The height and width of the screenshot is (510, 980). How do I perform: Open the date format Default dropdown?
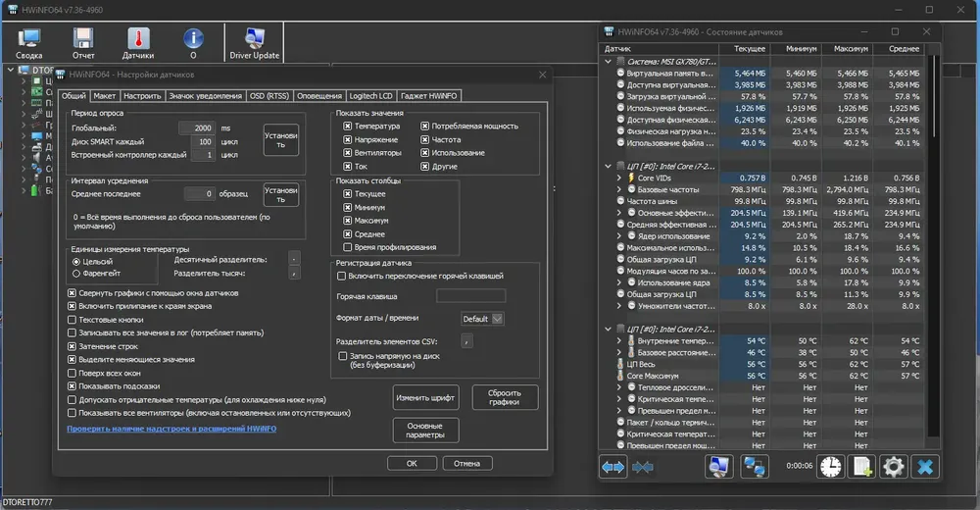pos(482,319)
